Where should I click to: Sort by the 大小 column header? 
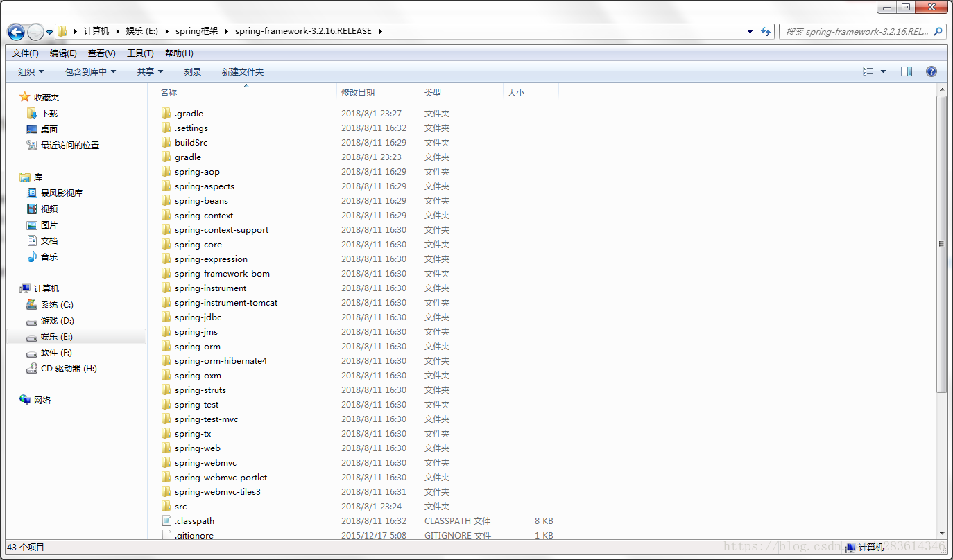[x=531, y=92]
